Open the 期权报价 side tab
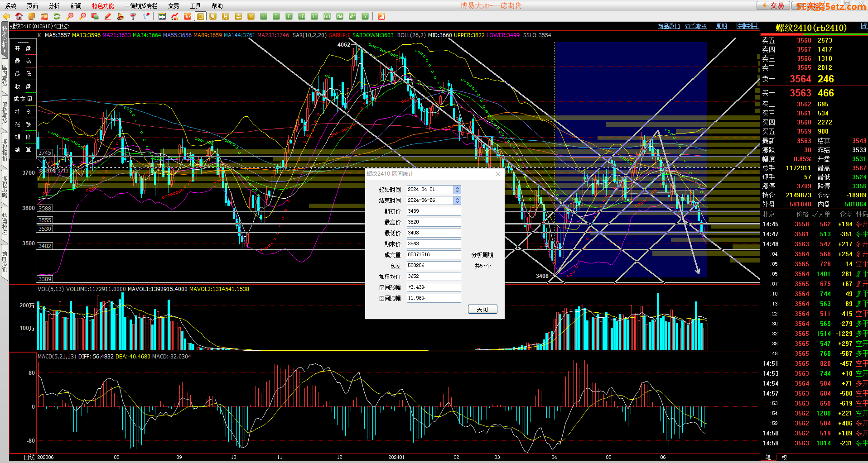 5,150
